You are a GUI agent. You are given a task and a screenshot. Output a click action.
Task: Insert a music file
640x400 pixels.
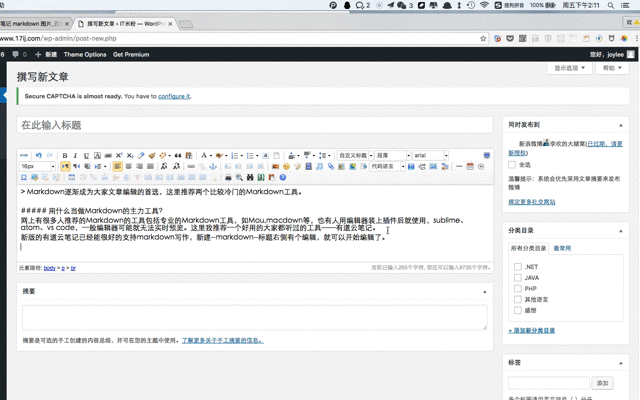pos(320,167)
